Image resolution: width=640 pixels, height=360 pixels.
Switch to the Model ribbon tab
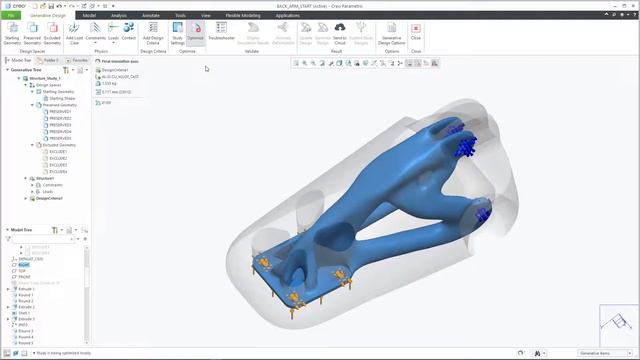click(x=89, y=16)
